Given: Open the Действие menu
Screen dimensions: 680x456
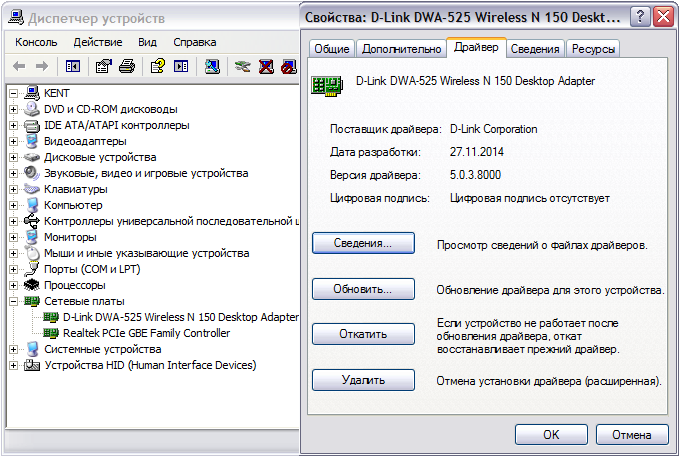Looking at the screenshot, I should point(98,42).
